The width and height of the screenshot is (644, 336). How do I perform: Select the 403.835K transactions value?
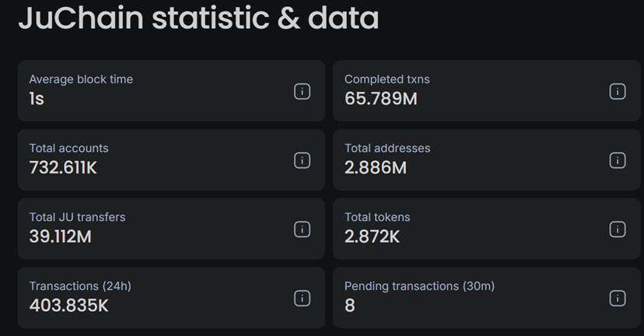coord(68,305)
